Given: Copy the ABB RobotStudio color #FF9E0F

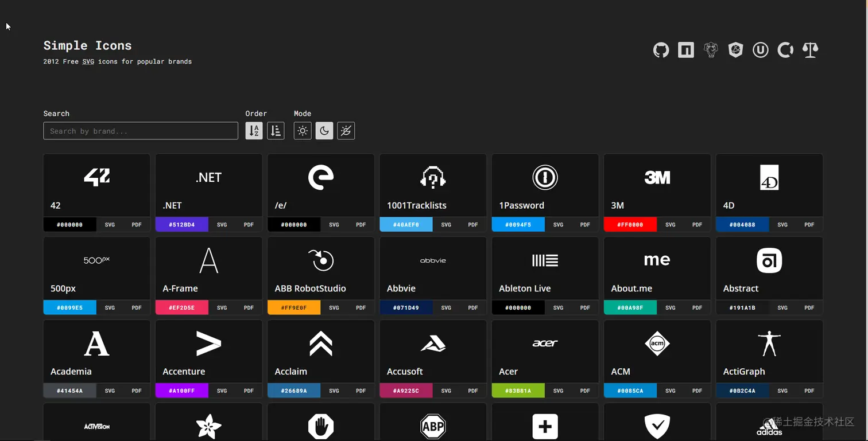Looking at the screenshot, I should 294,308.
